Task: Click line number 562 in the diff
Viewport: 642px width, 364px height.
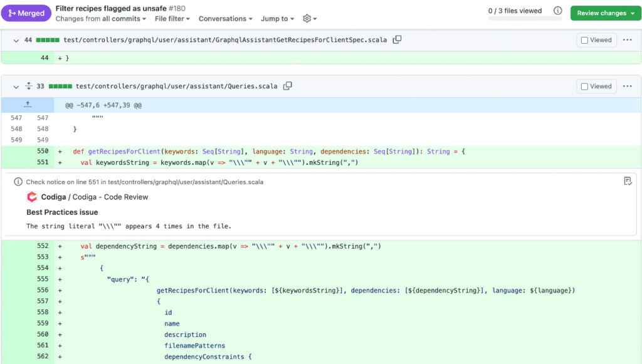Action: tap(43, 356)
